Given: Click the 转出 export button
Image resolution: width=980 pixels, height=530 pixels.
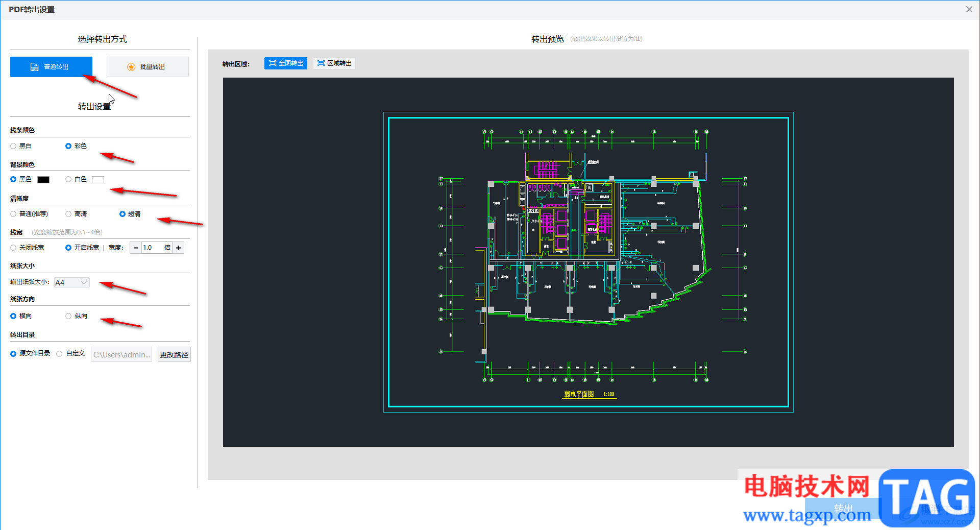Looking at the screenshot, I should [843, 509].
